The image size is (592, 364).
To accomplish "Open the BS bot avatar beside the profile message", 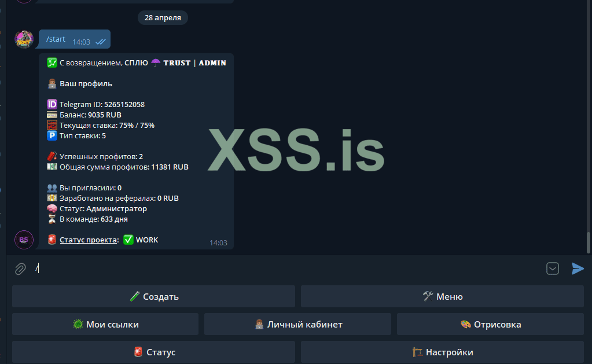I will click(24, 240).
